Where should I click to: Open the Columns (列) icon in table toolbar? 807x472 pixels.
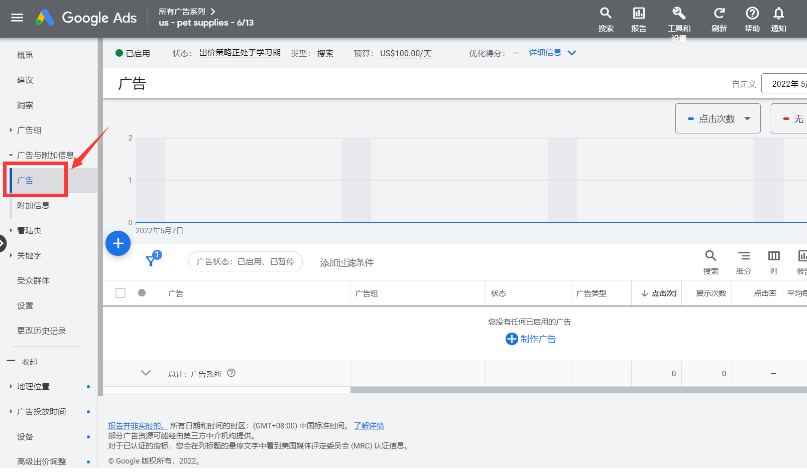click(773, 257)
